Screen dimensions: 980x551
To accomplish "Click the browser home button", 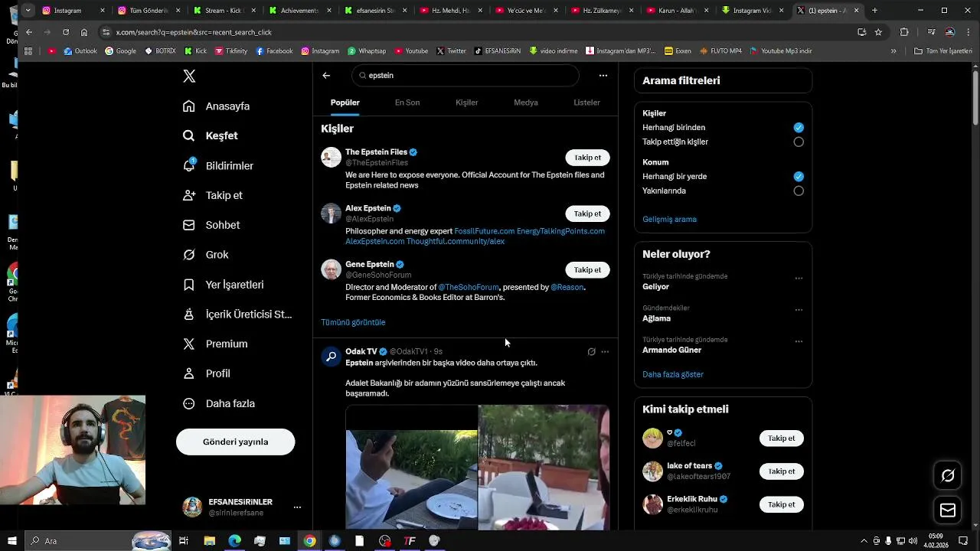I will pyautogui.click(x=84, y=32).
